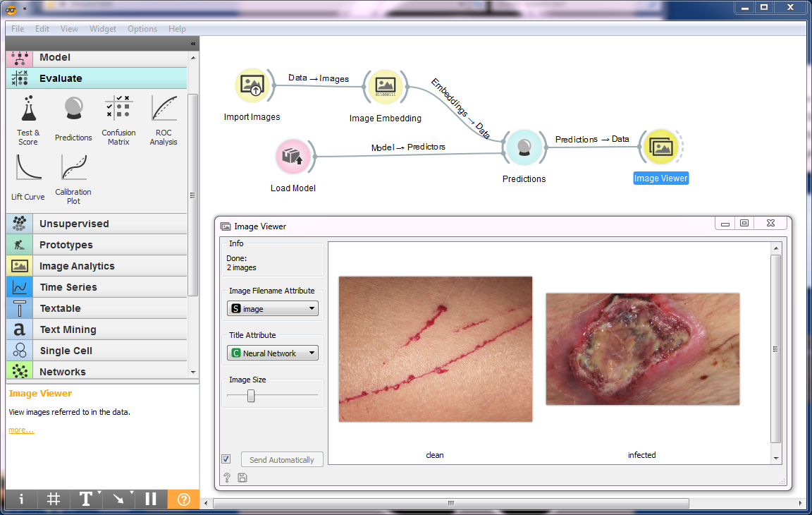Expand the Textable category
The width and height of the screenshot is (812, 515).
point(97,309)
